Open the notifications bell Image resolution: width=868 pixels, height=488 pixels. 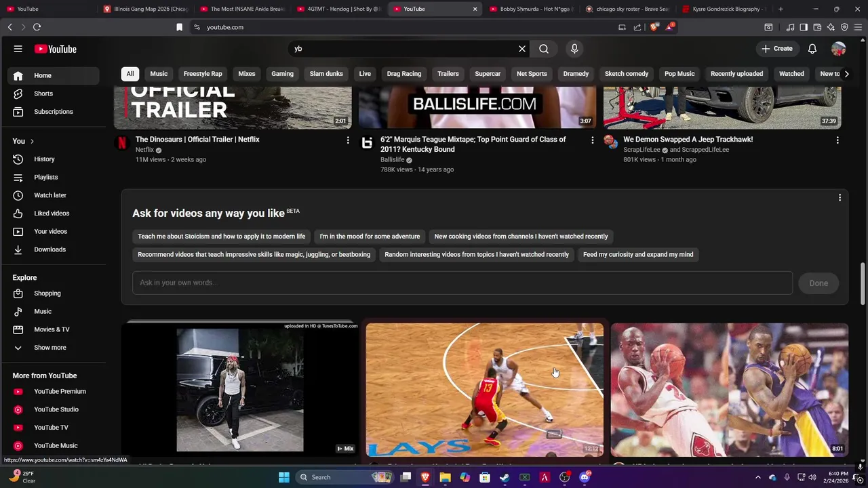[812, 49]
